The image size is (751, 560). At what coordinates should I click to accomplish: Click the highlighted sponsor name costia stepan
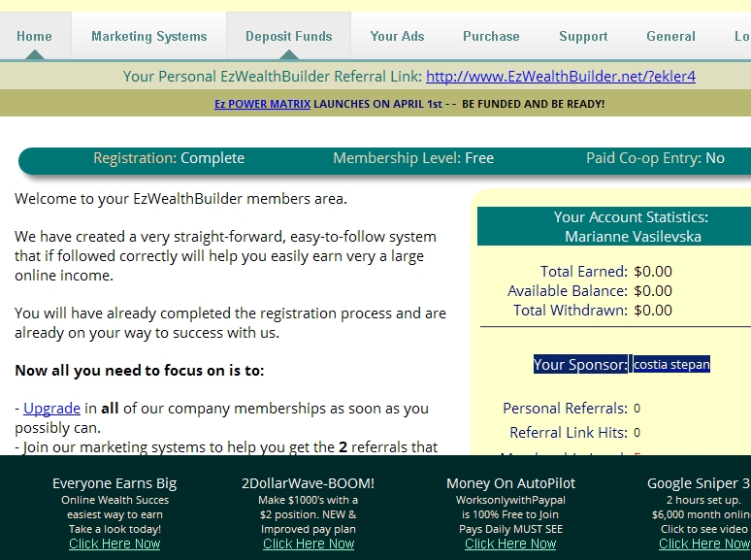[671, 365]
